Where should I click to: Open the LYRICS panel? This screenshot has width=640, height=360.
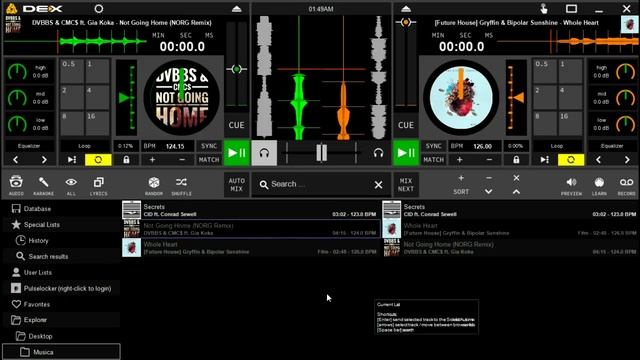(98, 185)
